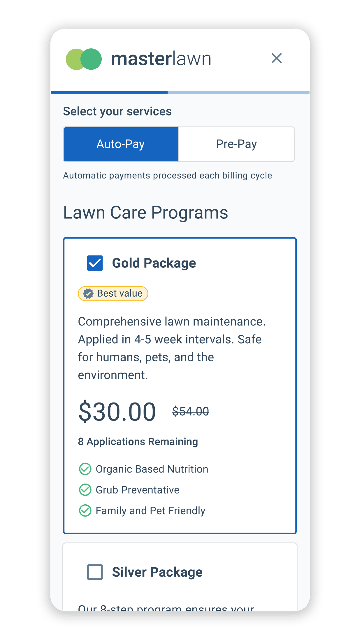Click the $30.00 discounted price
The image size is (362, 644).
pos(117,412)
